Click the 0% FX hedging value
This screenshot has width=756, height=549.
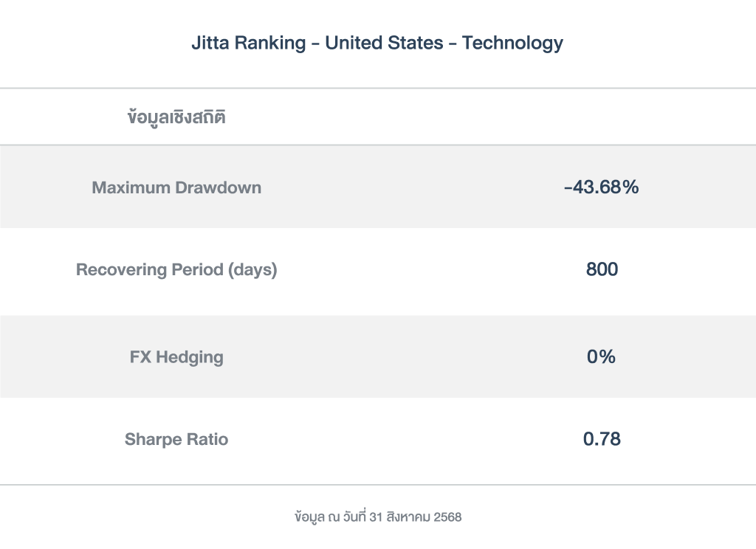[x=601, y=357]
